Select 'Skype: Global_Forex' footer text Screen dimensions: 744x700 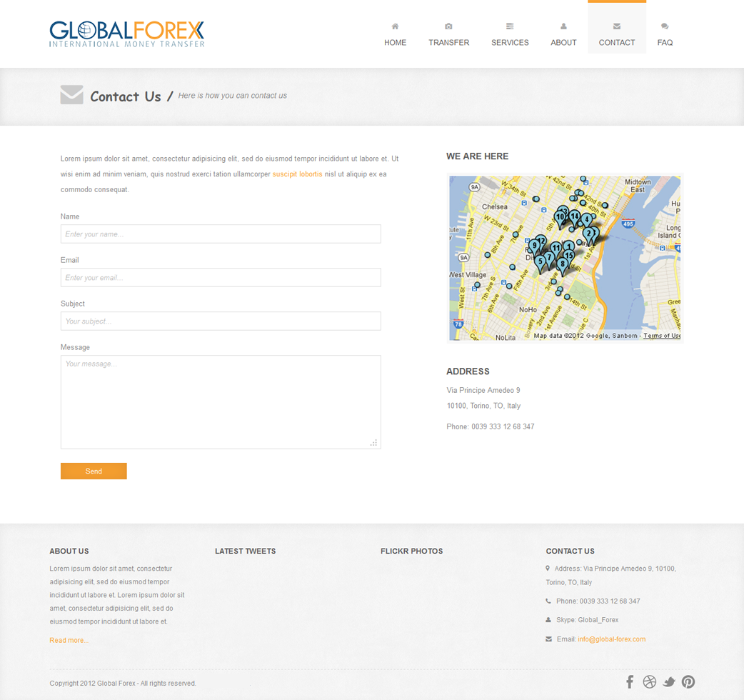click(587, 620)
